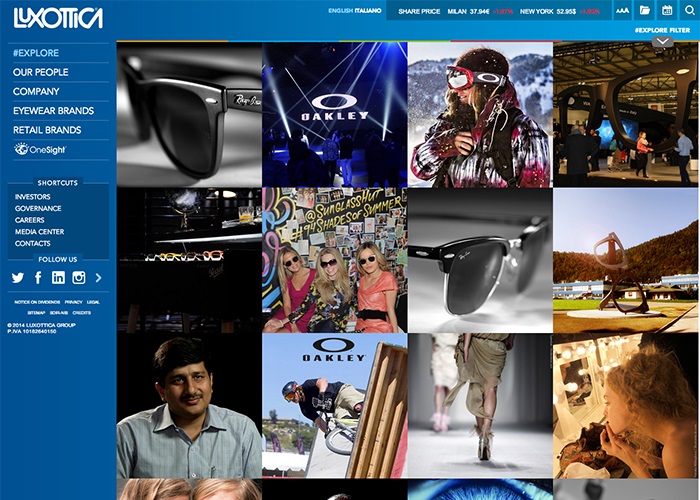Go to Careers shortcut
This screenshot has width=700, height=500.
tap(29, 220)
